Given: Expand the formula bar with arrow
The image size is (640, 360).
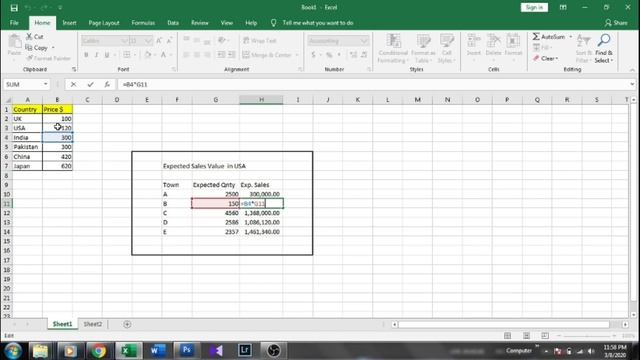Looking at the screenshot, I should 632,84.
